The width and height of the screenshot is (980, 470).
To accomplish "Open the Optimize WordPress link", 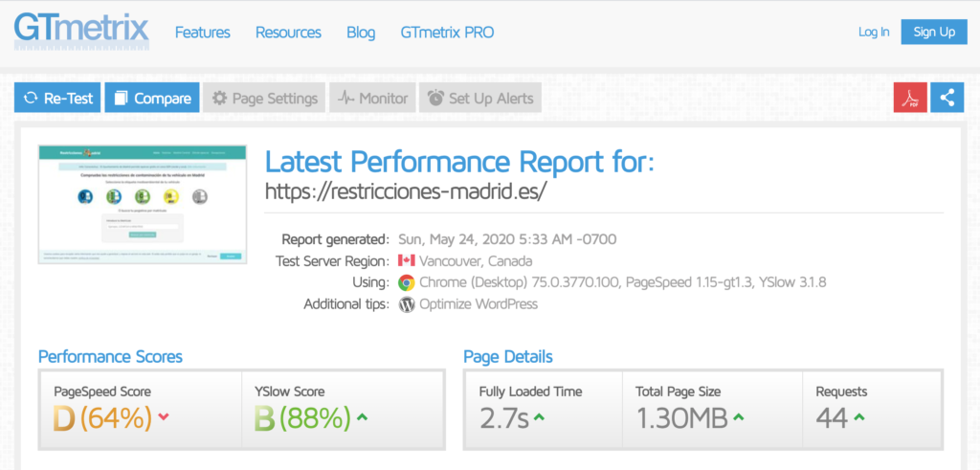I will pyautogui.click(x=479, y=304).
